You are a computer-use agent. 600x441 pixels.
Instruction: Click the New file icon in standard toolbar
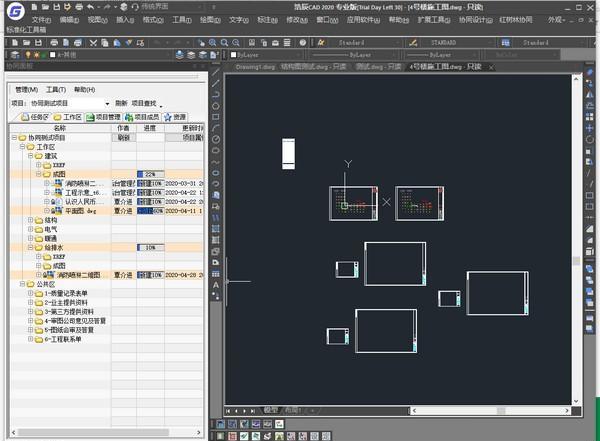coord(15,43)
